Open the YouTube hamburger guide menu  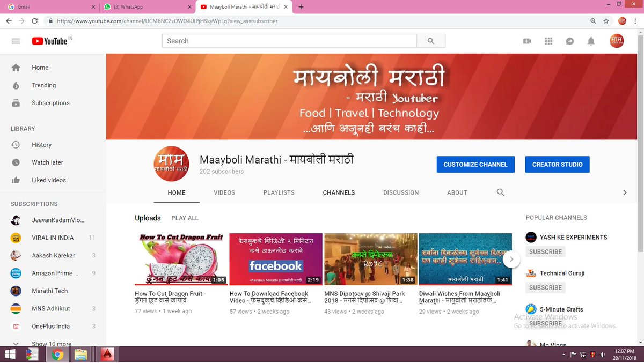(16, 41)
